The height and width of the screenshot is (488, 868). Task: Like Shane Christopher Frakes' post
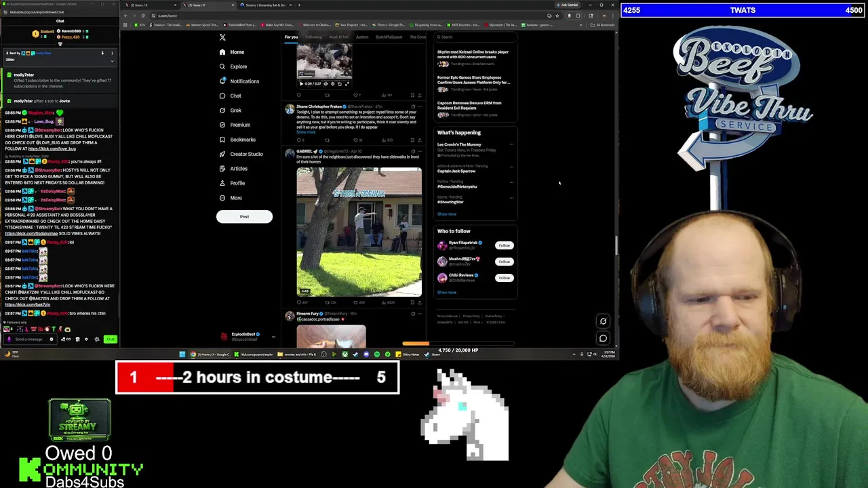tap(359, 140)
